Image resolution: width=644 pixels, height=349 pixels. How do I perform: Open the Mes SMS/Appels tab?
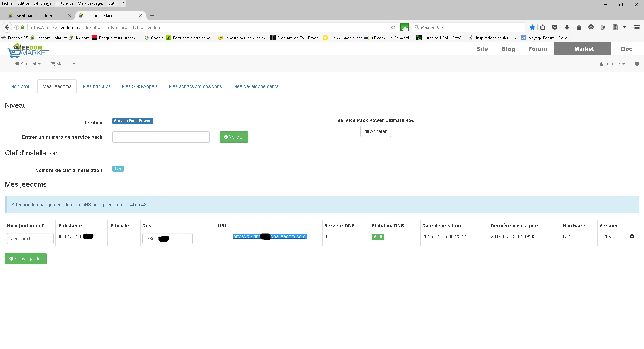click(140, 86)
